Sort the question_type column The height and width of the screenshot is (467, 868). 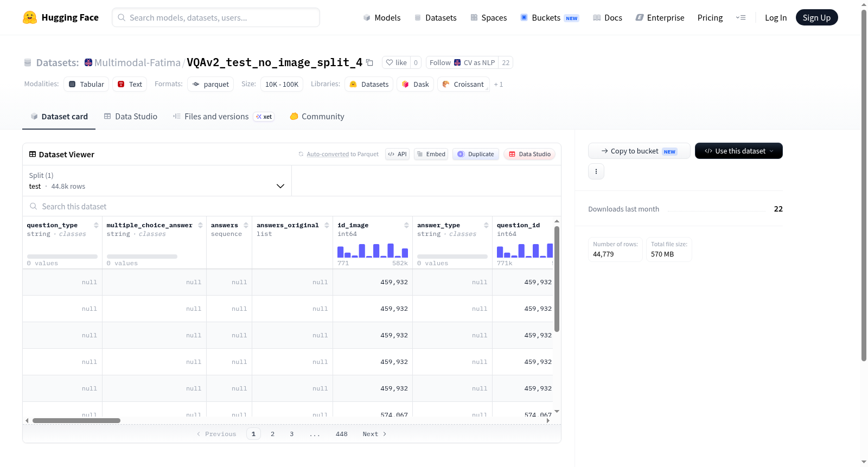[x=96, y=225]
